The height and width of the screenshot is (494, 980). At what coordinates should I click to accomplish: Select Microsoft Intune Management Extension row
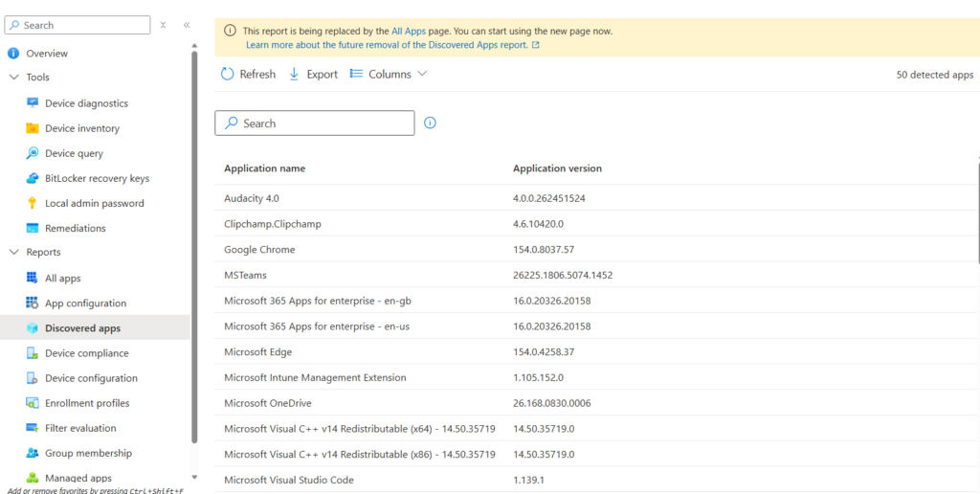(x=597, y=378)
